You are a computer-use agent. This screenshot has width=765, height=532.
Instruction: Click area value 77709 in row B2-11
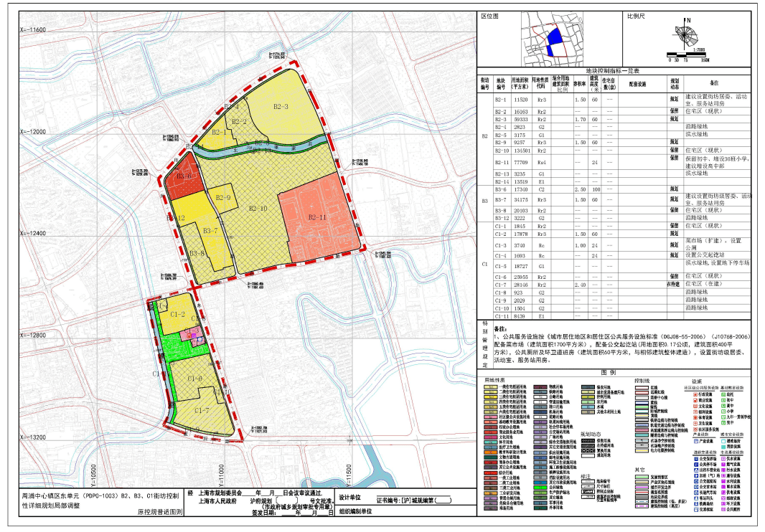point(520,162)
